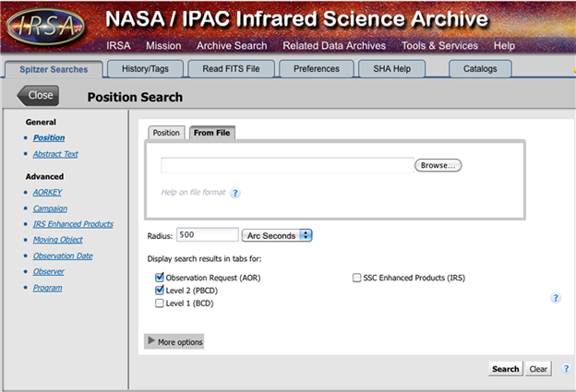The image size is (576, 392).
Task: Click the help icon next to Clear button
Action: 566,369
